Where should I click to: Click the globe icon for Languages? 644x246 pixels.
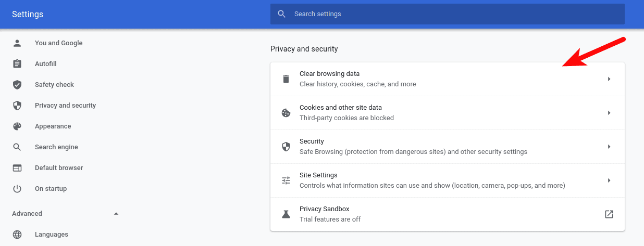17,235
